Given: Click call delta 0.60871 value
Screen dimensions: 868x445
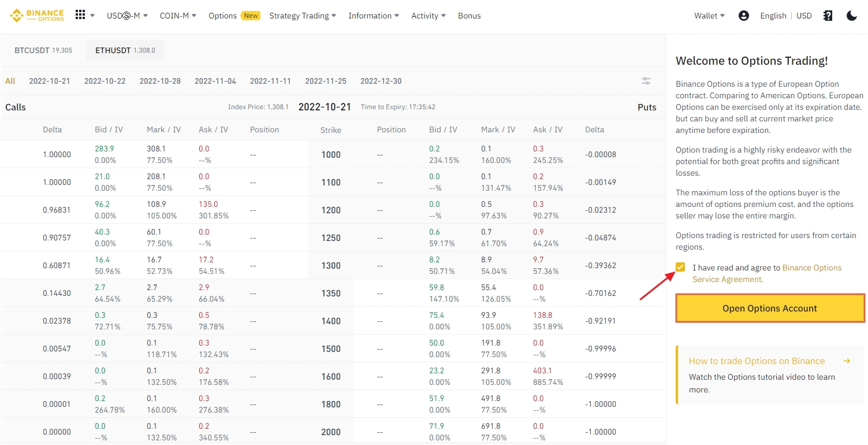Looking at the screenshot, I should [x=57, y=265].
